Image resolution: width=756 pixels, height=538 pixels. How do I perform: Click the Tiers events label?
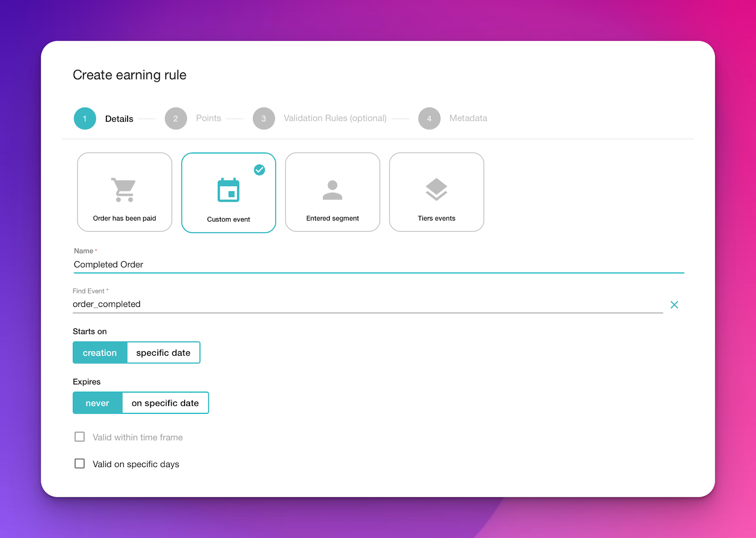tap(437, 218)
